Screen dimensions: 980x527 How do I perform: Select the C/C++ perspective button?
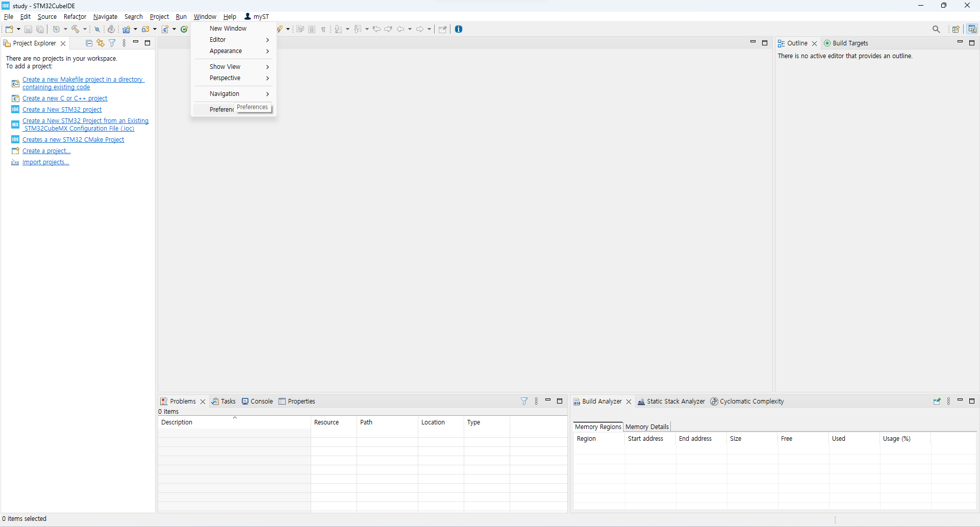coord(972,29)
